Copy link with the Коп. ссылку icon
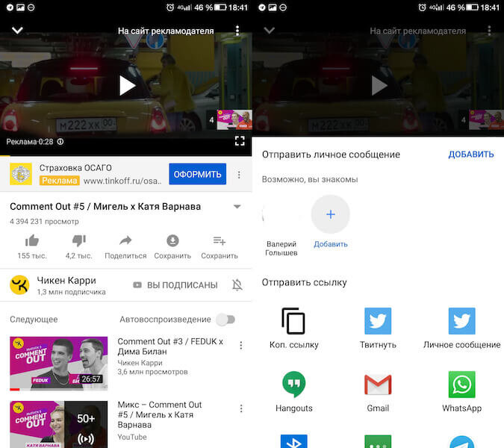The width and height of the screenshot is (504, 448). 293,321
